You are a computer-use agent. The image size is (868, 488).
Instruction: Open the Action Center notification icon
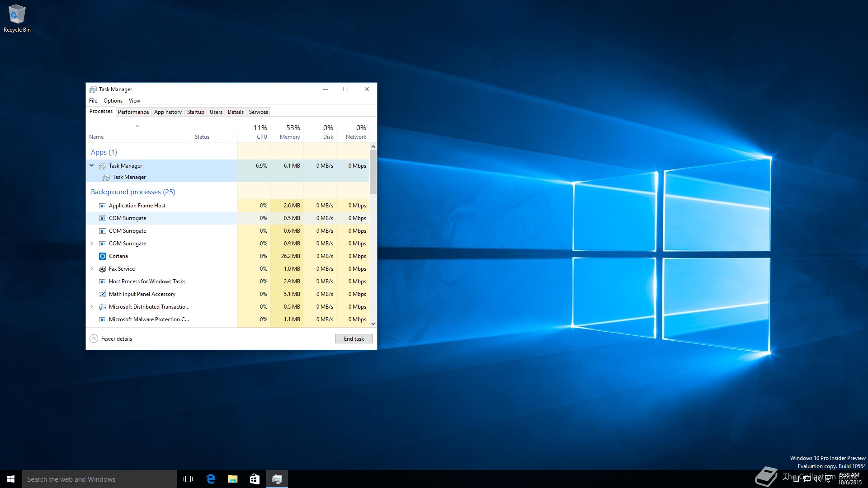(x=829, y=479)
